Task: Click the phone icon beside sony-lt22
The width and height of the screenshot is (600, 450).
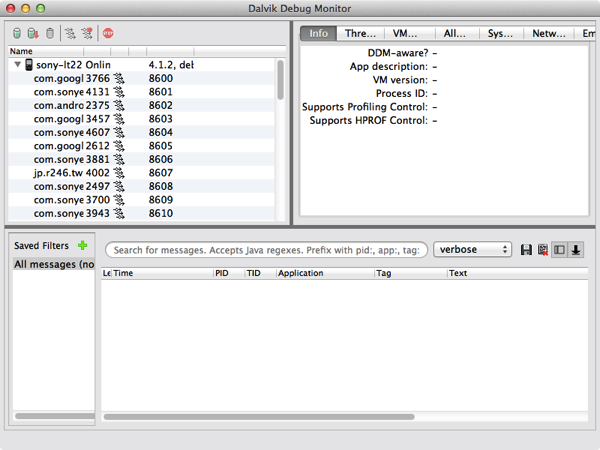Action: (x=29, y=65)
